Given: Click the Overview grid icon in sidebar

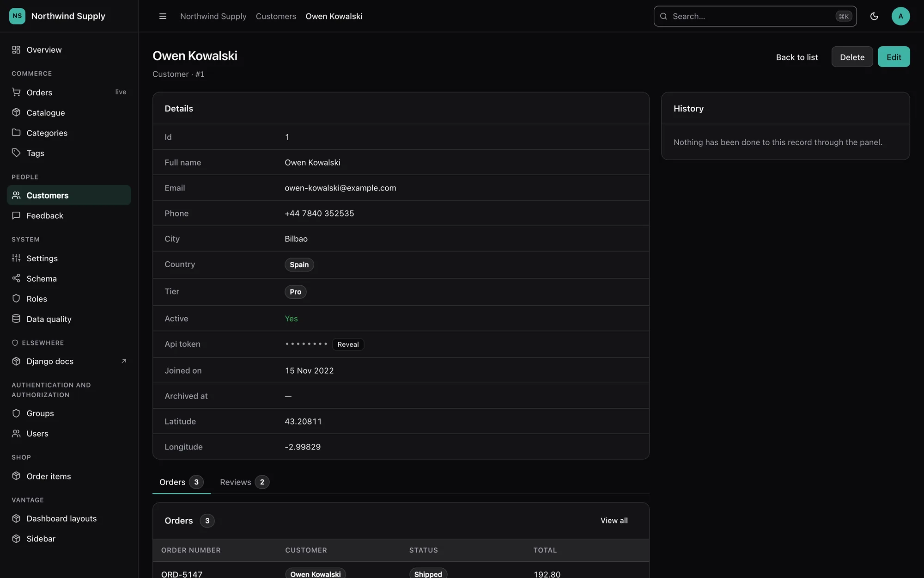Looking at the screenshot, I should point(16,49).
